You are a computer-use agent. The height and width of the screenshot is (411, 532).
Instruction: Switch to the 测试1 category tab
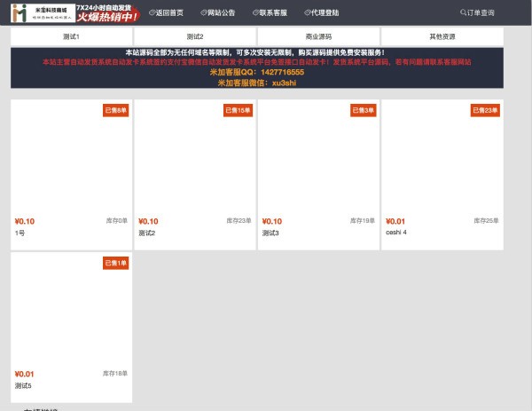71,36
